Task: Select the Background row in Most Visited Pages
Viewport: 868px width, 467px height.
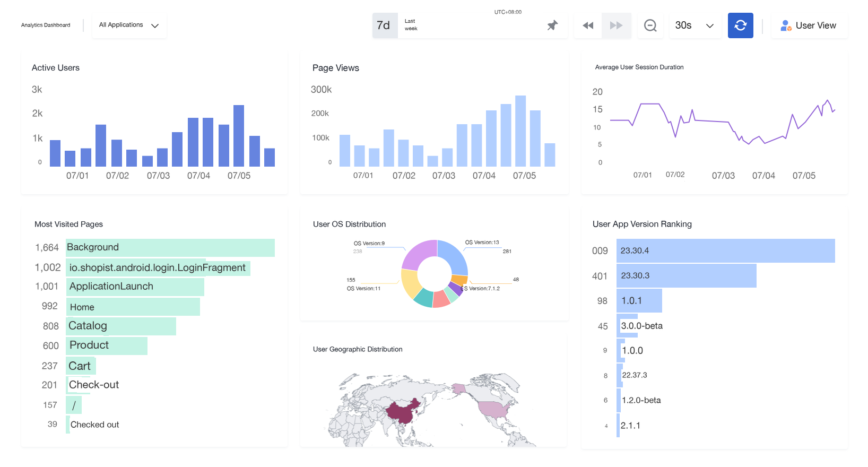Action: coord(170,248)
